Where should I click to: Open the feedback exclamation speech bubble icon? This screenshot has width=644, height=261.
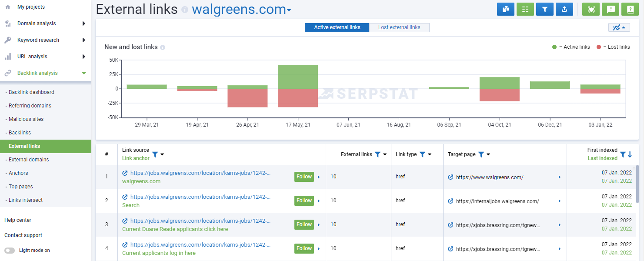(x=611, y=9)
